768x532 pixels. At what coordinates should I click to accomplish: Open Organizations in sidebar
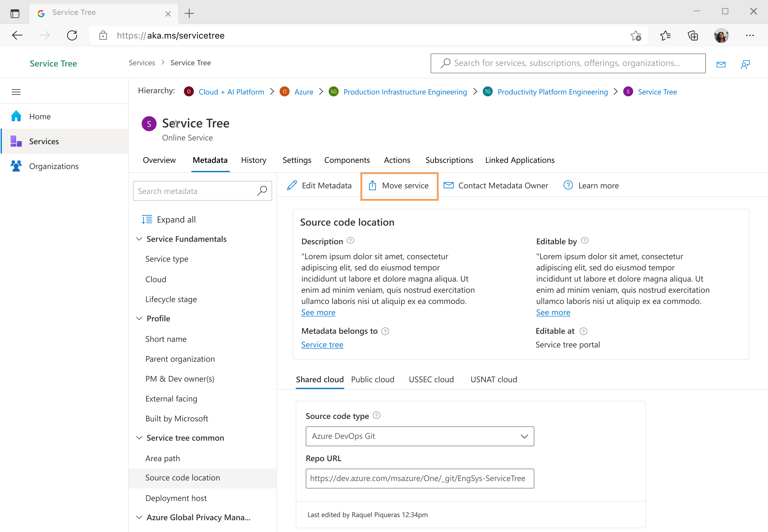pyautogui.click(x=64, y=166)
